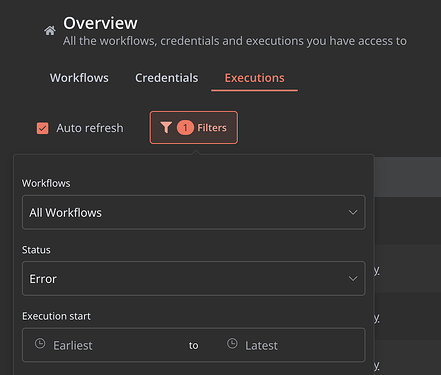The image size is (441, 375).
Task: Click the Overview heading
Action: point(100,23)
